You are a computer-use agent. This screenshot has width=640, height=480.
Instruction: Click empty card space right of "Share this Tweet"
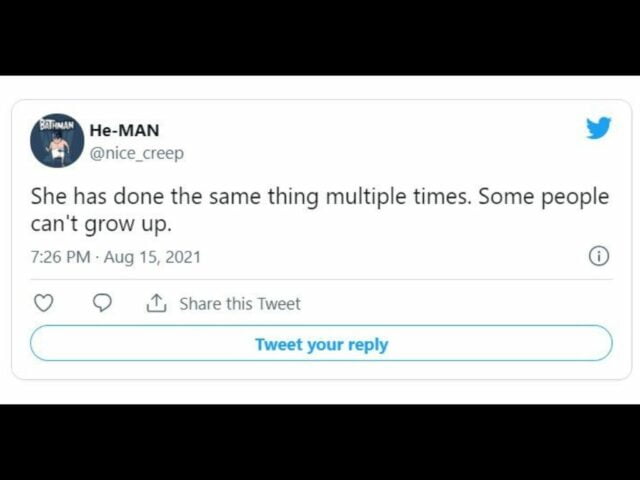click(x=450, y=304)
